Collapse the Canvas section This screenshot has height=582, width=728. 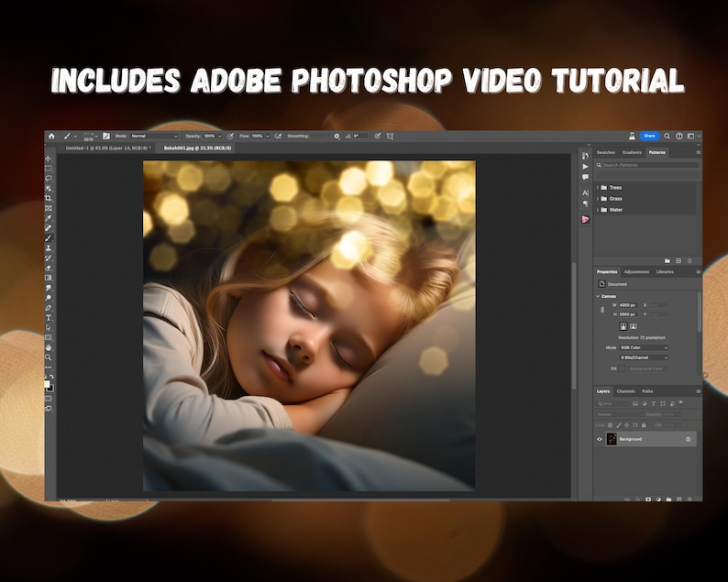point(598,296)
